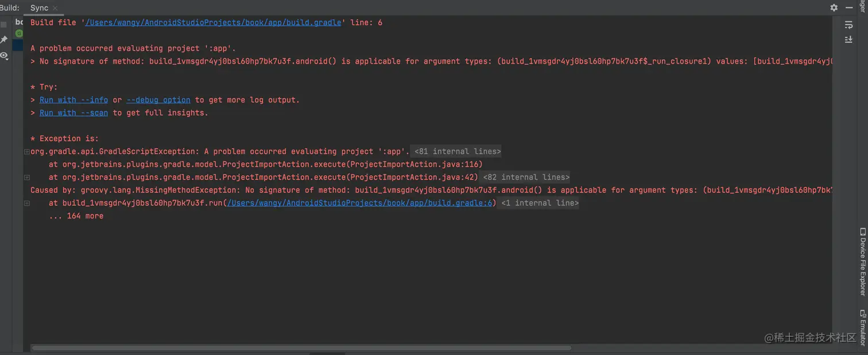Click 'A problem occurred evaluating project' line below Build file

tap(133, 48)
